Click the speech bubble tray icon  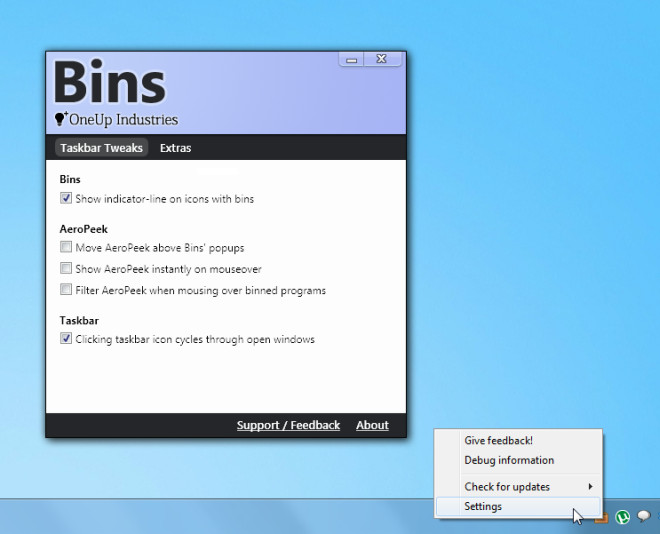[644, 516]
